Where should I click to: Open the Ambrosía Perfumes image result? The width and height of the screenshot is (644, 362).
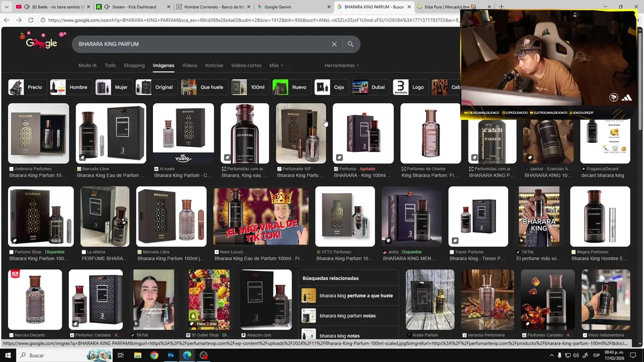point(38,133)
